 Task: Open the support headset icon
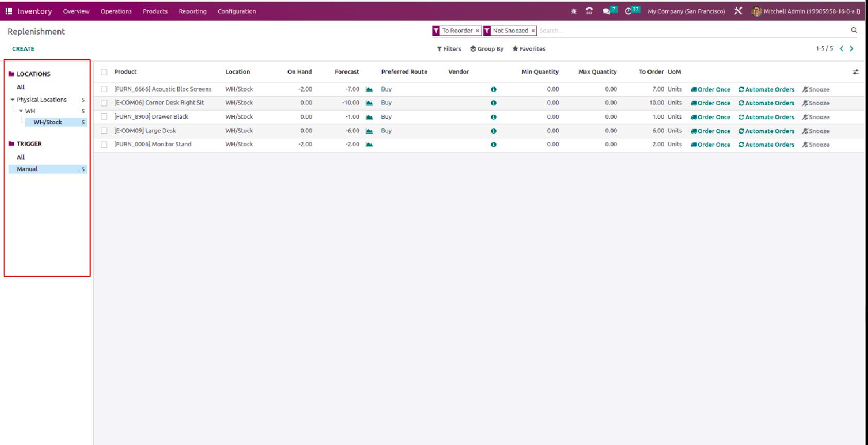[589, 11]
